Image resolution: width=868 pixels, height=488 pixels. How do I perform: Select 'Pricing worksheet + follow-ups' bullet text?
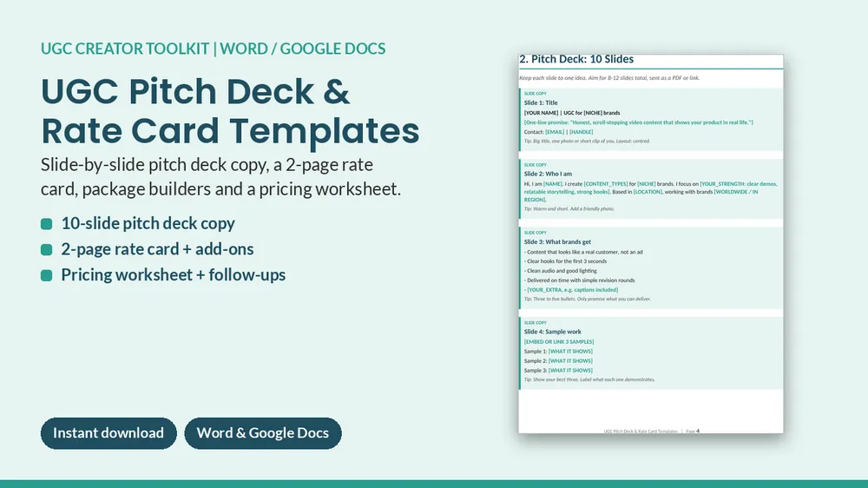point(174,274)
